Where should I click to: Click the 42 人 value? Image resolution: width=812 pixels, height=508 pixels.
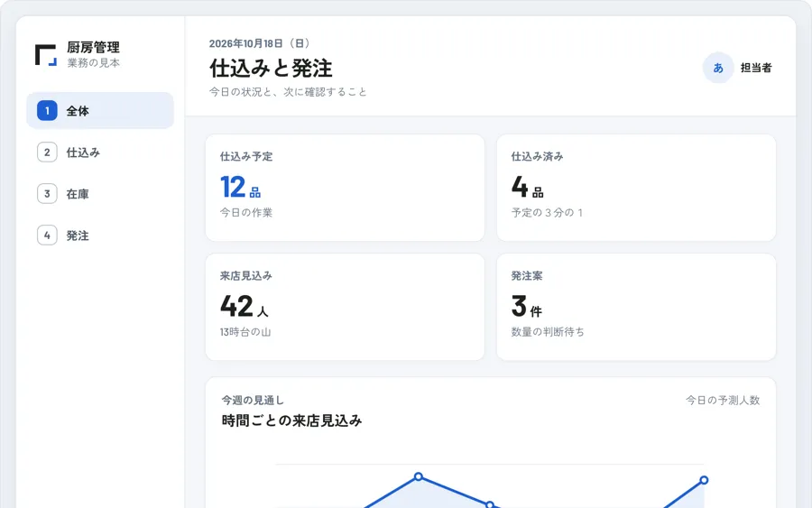point(245,306)
